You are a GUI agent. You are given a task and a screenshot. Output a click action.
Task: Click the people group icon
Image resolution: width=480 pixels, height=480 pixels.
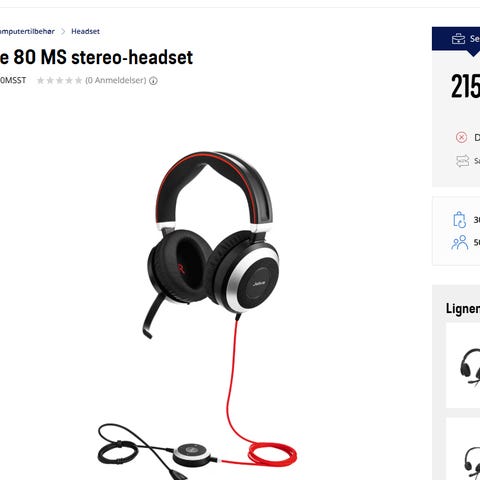(460, 242)
